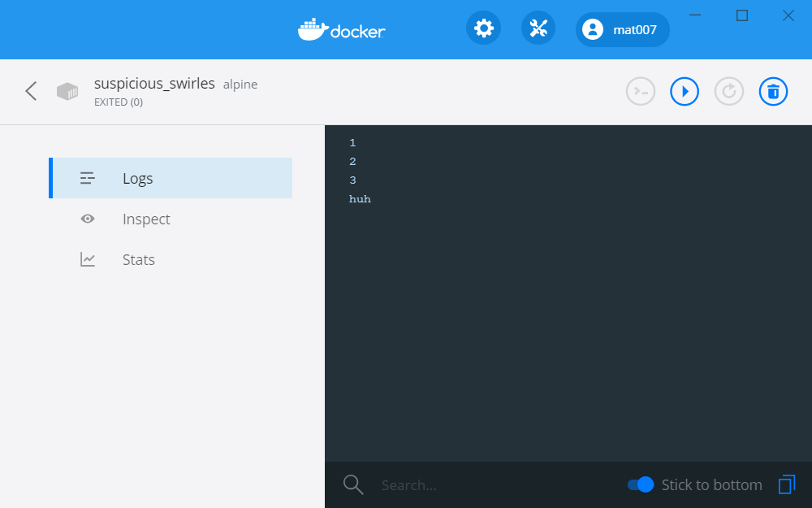
Task: Open the troubleshoot tools icon
Action: tap(538, 28)
